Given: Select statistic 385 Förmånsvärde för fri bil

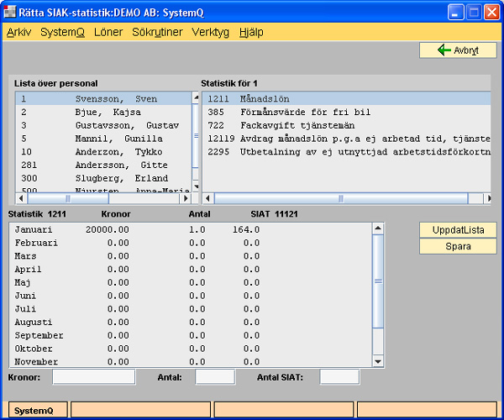Looking at the screenshot, I should tap(288, 112).
